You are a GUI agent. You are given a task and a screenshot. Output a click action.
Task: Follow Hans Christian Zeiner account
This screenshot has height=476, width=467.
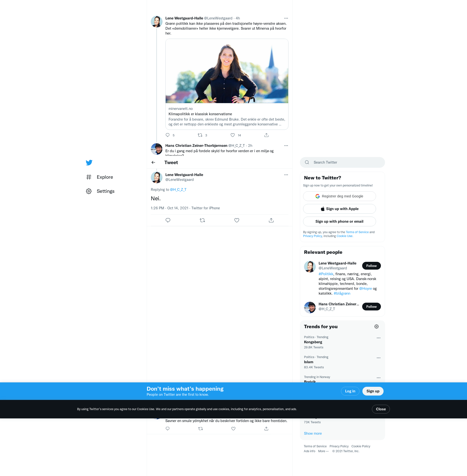tap(371, 307)
